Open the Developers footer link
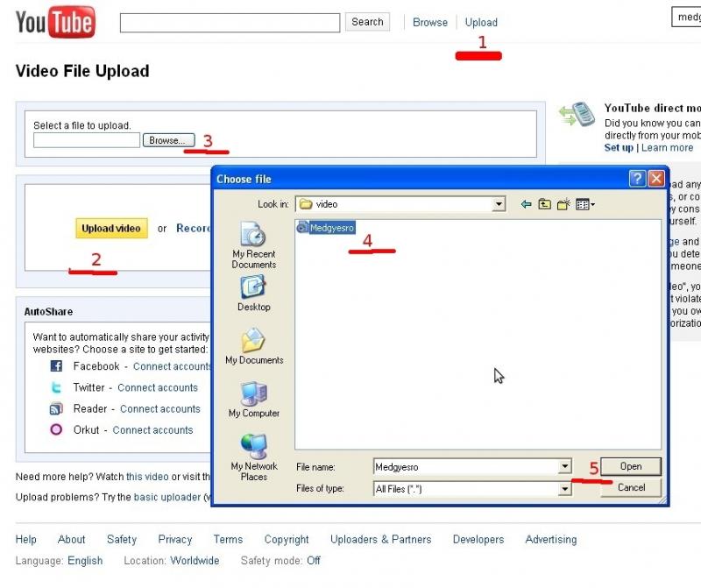 coord(478,539)
